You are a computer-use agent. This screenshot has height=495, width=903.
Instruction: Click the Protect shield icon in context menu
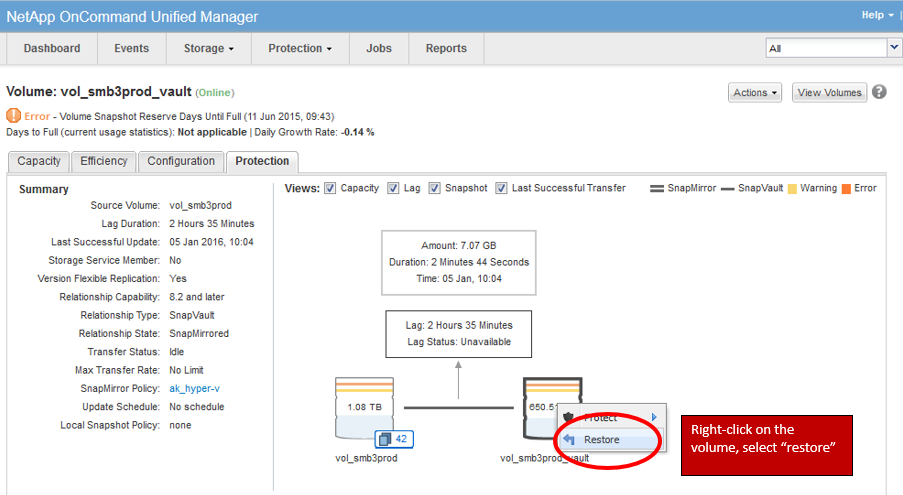point(569,417)
